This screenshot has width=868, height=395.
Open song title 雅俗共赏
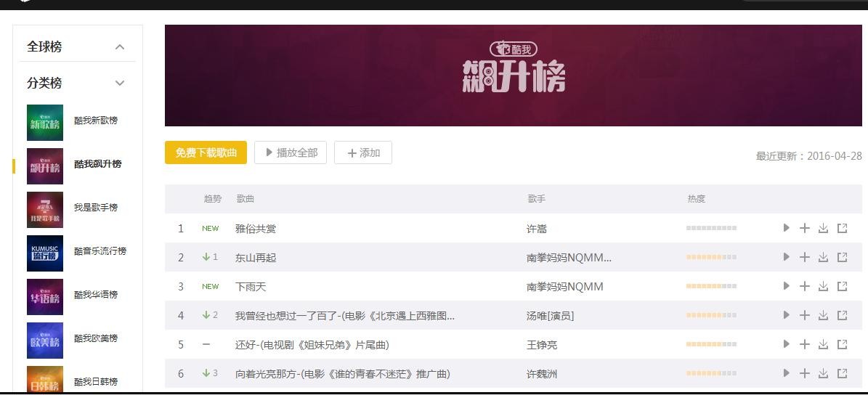point(255,229)
